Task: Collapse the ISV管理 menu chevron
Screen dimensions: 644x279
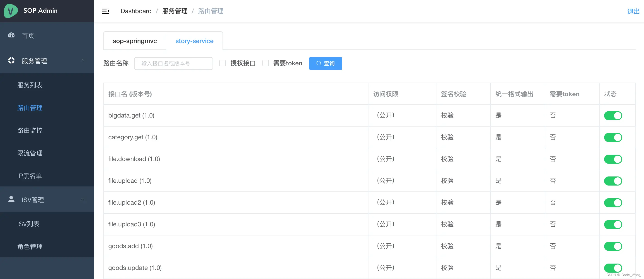Action: (x=82, y=199)
